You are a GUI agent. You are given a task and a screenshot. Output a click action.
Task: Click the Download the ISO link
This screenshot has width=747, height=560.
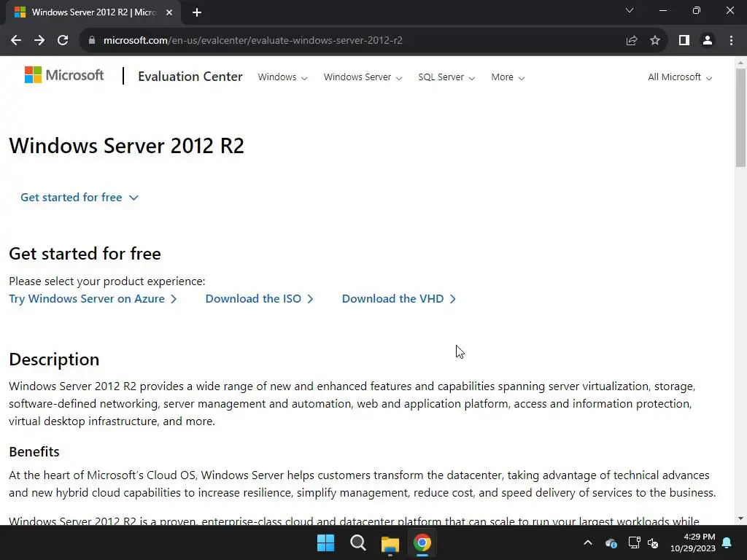(259, 298)
